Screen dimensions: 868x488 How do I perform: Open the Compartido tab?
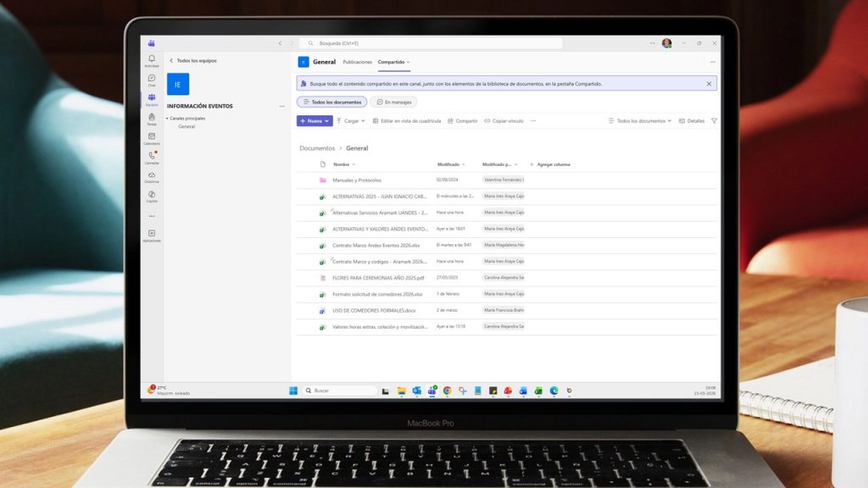(392, 62)
